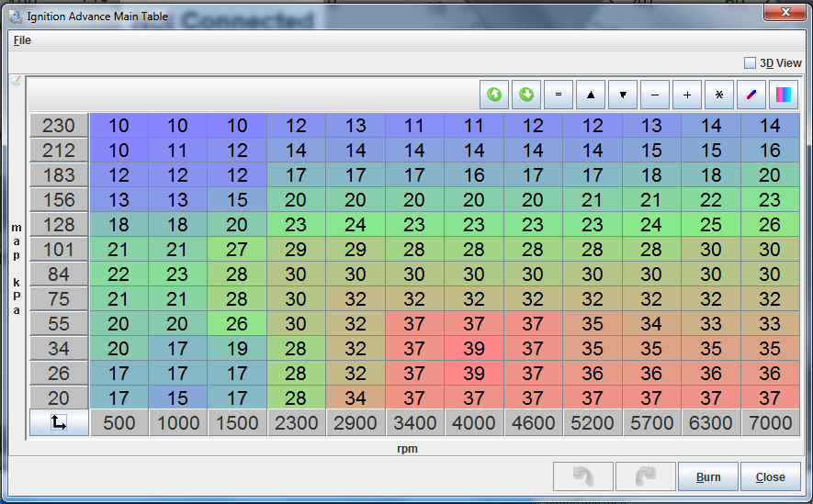This screenshot has width=813, height=504.
Task: Click the green up-arrow toolbar icon
Action: point(495,95)
